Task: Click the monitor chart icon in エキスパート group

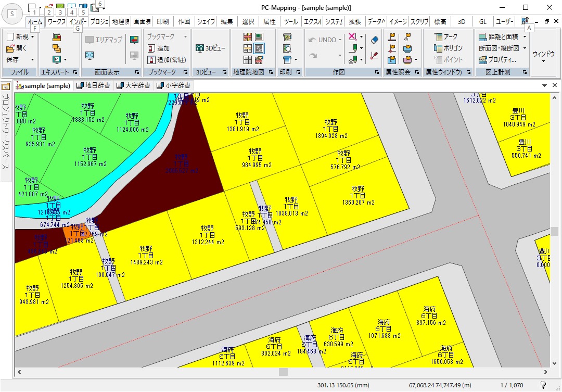Action: (x=57, y=59)
